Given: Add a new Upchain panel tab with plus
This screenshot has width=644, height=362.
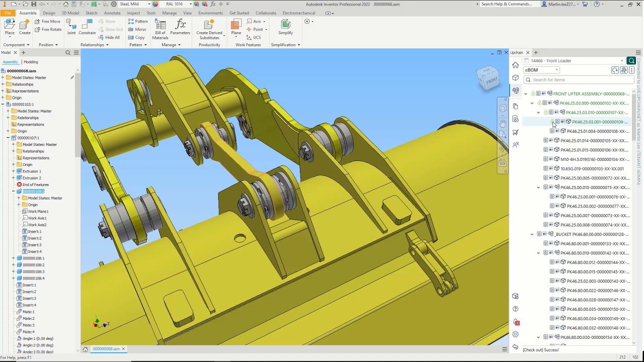Looking at the screenshot, I should (x=536, y=52).
